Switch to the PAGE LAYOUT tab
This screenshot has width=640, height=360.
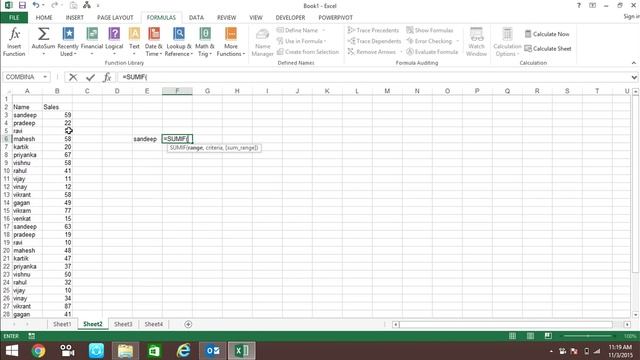click(115, 18)
